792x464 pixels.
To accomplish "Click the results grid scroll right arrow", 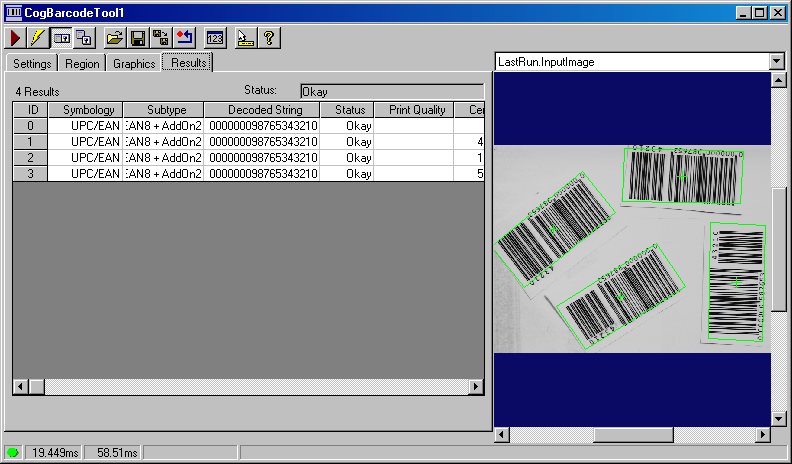I will tap(476, 387).
